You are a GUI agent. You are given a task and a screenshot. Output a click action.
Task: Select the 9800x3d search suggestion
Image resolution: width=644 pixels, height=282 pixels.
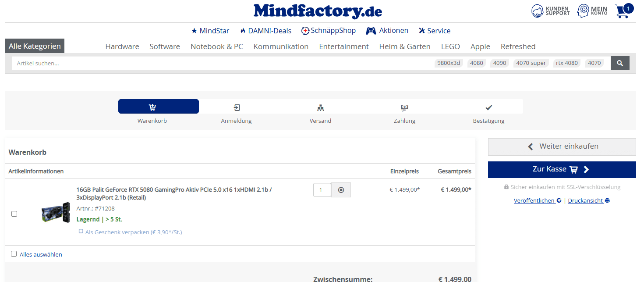tap(449, 63)
